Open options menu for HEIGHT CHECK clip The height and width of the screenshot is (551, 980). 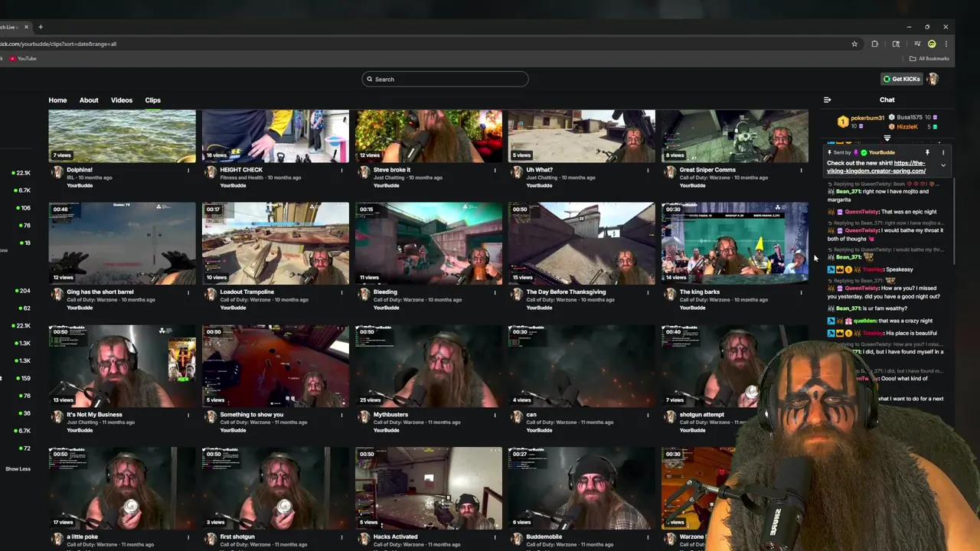341,170
